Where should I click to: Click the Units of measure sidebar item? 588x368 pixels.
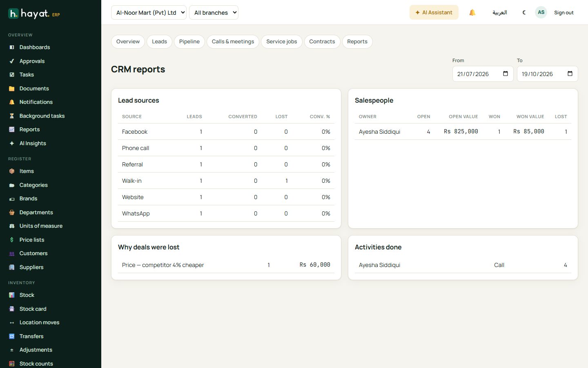coord(41,226)
